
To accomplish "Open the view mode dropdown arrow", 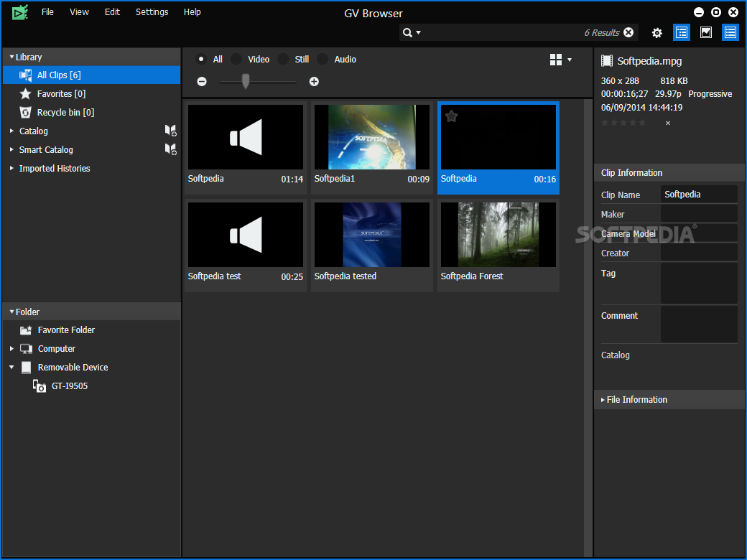I will point(570,60).
